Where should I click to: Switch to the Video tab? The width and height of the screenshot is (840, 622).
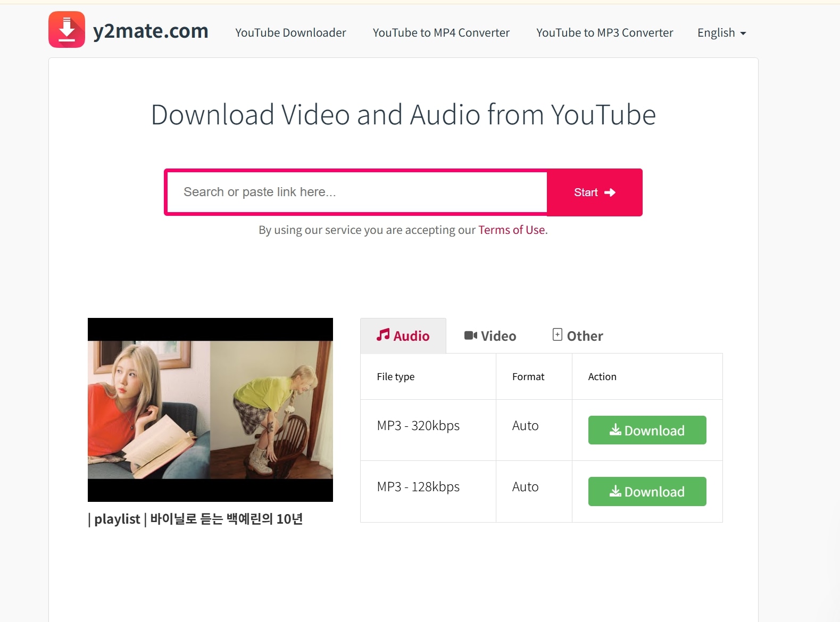coord(490,335)
